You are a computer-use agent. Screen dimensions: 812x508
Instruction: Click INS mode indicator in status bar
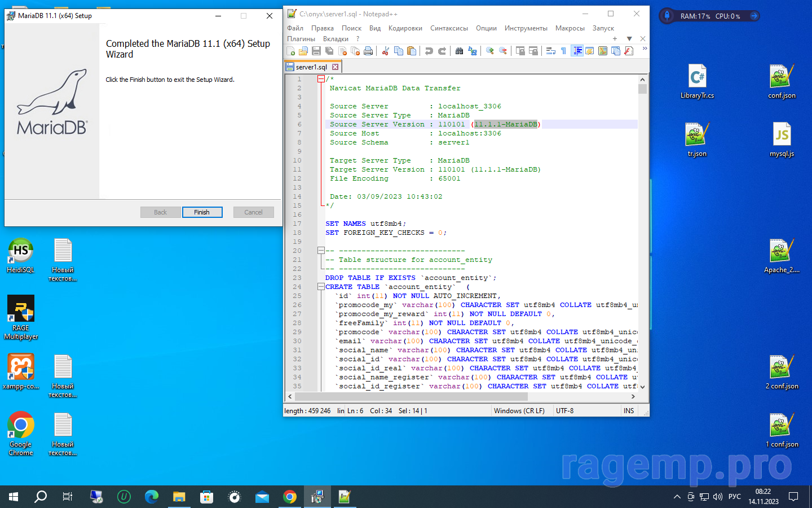click(x=629, y=411)
